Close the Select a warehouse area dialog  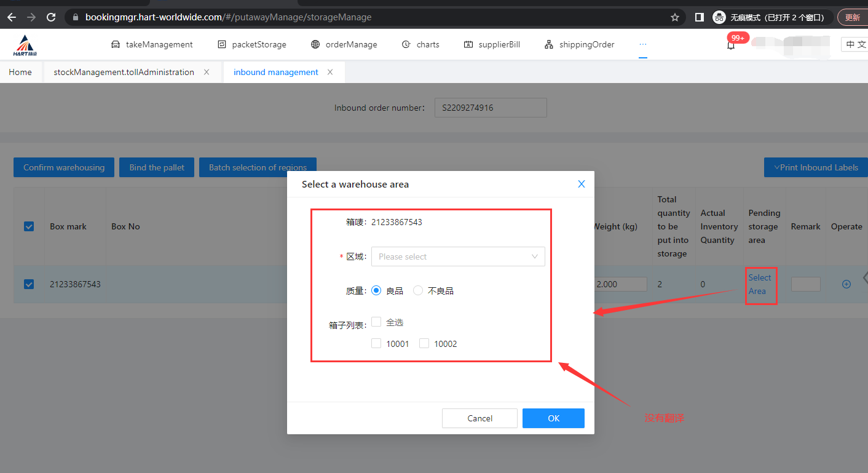click(x=581, y=184)
